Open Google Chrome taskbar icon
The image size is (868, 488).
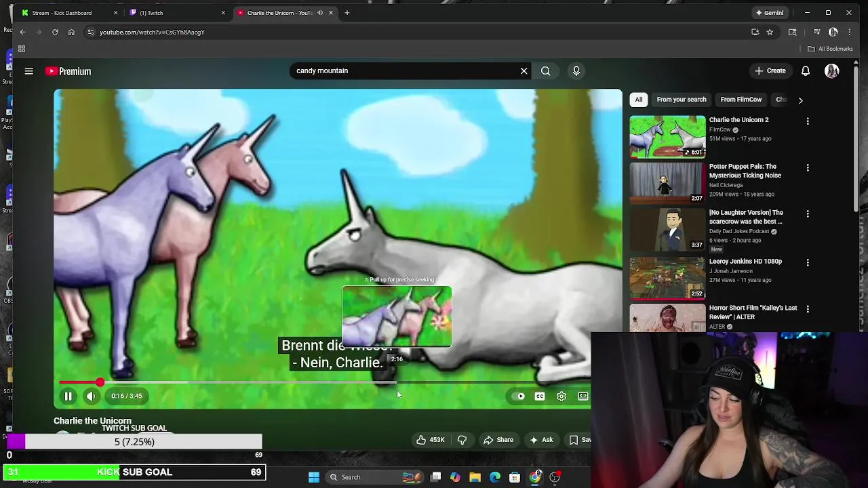[x=535, y=477]
